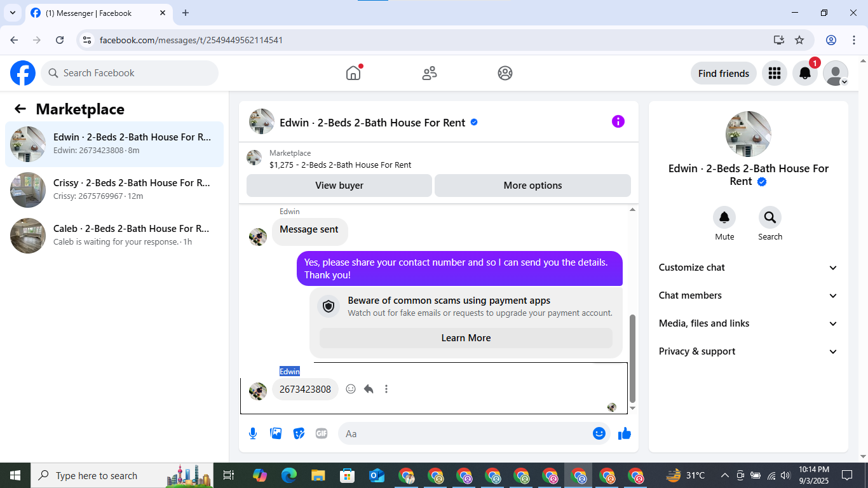The width and height of the screenshot is (868, 488).
Task: Open the Windows notification center icon
Action: tap(847, 475)
